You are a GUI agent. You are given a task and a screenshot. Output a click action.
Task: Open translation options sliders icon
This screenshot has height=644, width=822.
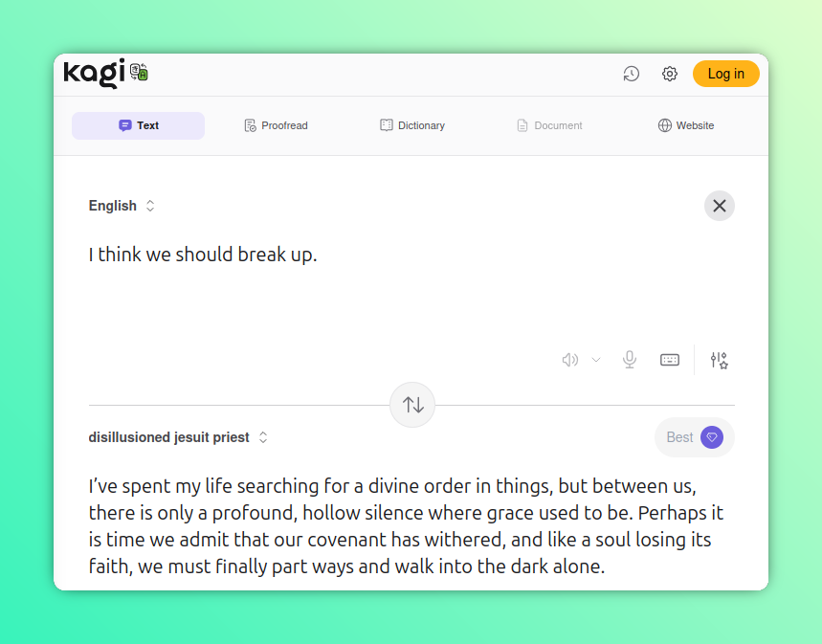pyautogui.click(x=719, y=360)
